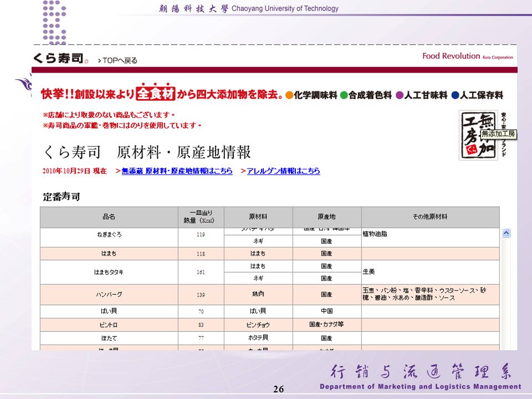The image size is (532, 399).
Task: Click the 無添加工房 tooltip label
Action: point(498,134)
